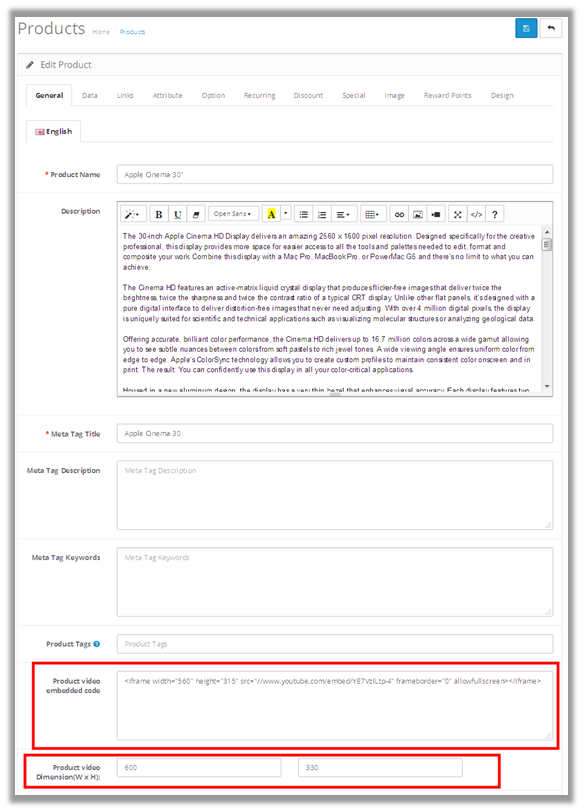Image resolution: width=587 pixels, height=808 pixels.
Task: Open the Links tab
Action: click(125, 95)
